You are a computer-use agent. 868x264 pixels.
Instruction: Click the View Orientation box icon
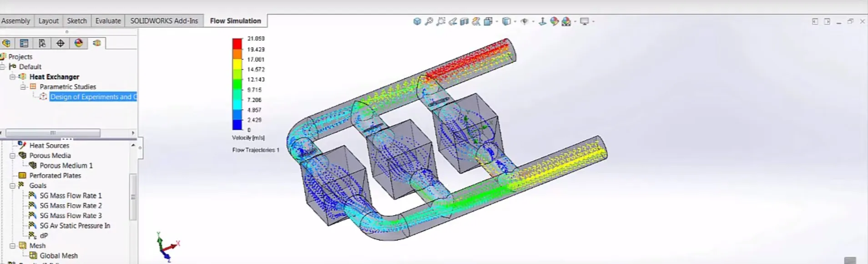tap(488, 21)
